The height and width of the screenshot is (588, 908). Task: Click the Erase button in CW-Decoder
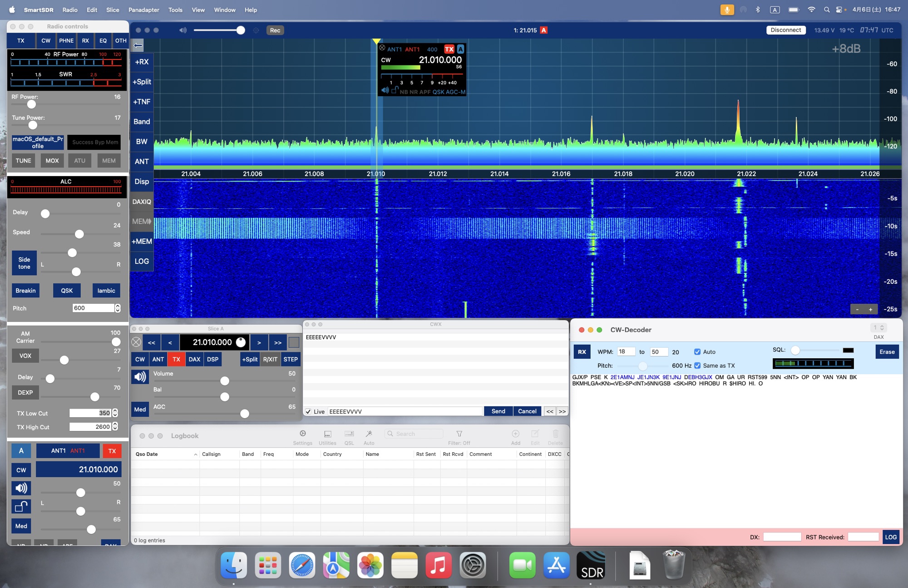(887, 351)
